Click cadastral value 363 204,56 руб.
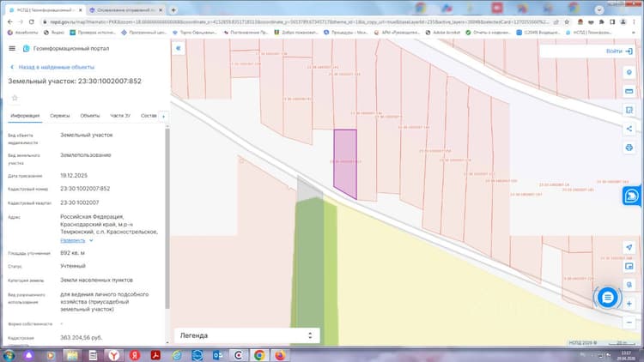 (81, 337)
